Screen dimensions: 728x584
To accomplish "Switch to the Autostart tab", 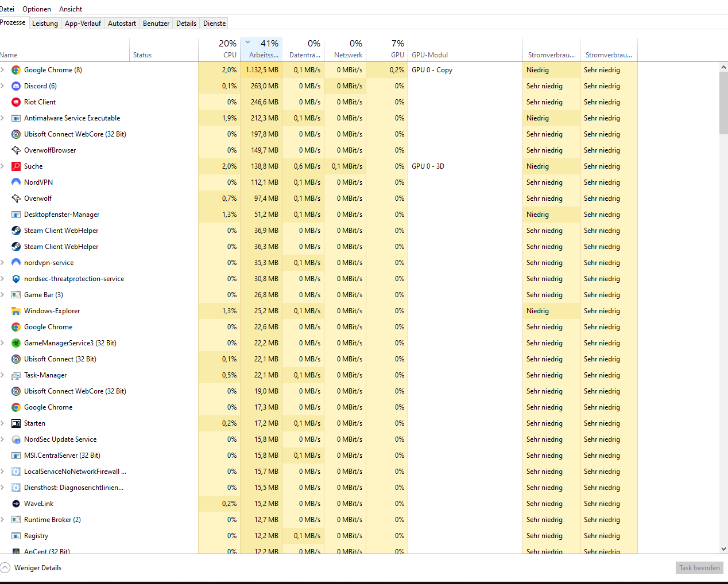I will point(122,24).
